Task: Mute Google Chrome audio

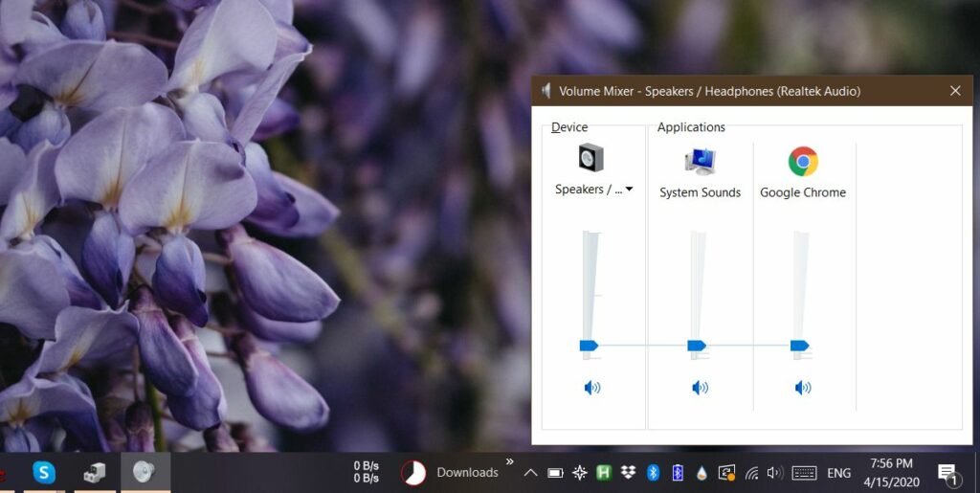Action: (803, 388)
